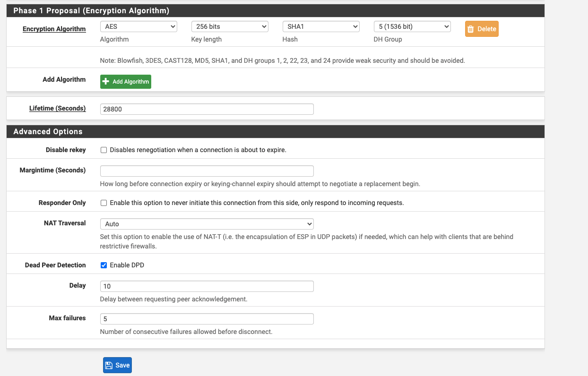588x376 pixels.
Task: Open the SHA1 Hash dropdown
Action: pos(321,26)
